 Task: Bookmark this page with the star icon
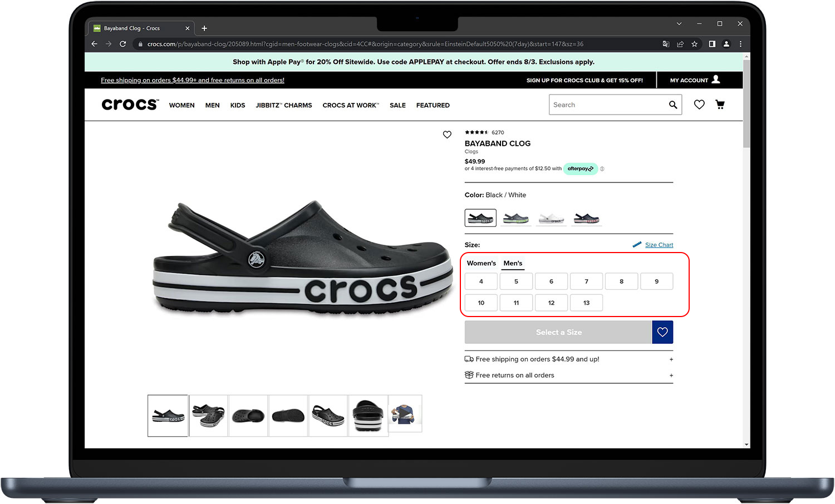(694, 44)
